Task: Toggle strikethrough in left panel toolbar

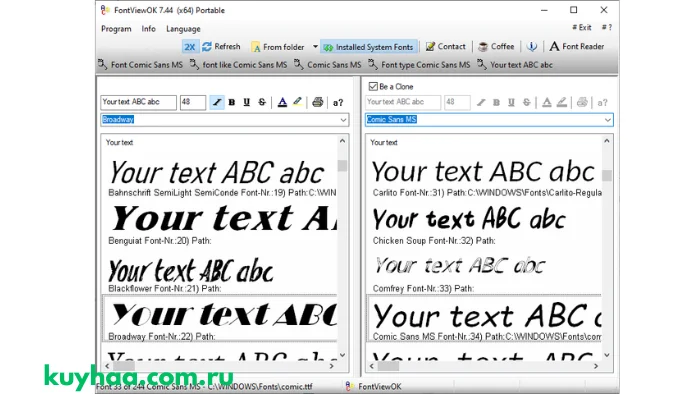Action: [262, 102]
